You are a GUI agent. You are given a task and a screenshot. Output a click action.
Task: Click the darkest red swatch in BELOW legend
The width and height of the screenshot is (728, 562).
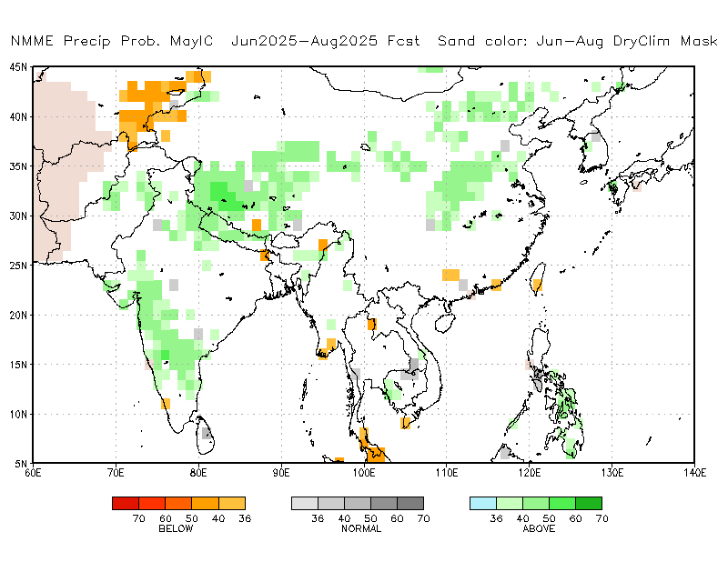(x=126, y=504)
